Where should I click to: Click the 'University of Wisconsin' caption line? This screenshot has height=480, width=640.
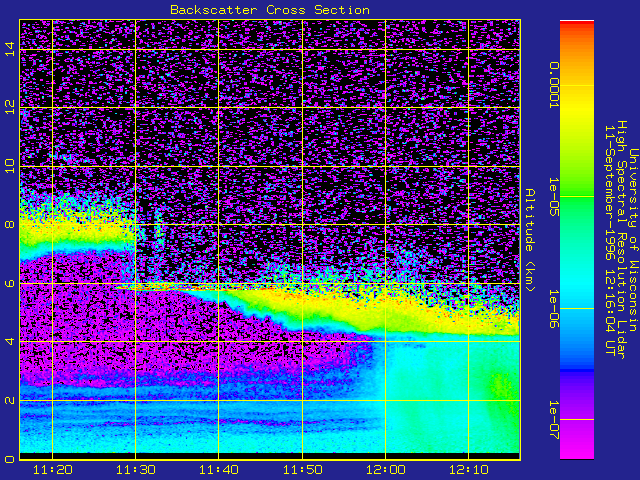point(633,240)
